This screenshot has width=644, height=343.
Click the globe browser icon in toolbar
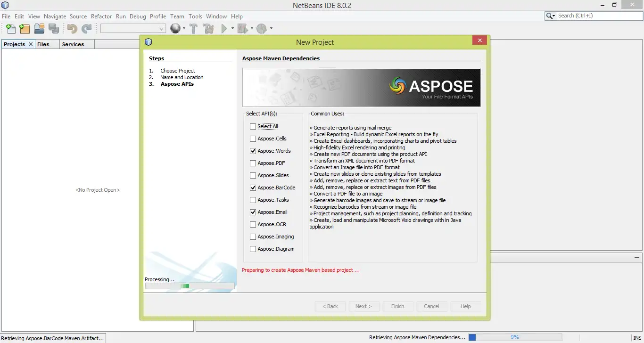pyautogui.click(x=175, y=29)
